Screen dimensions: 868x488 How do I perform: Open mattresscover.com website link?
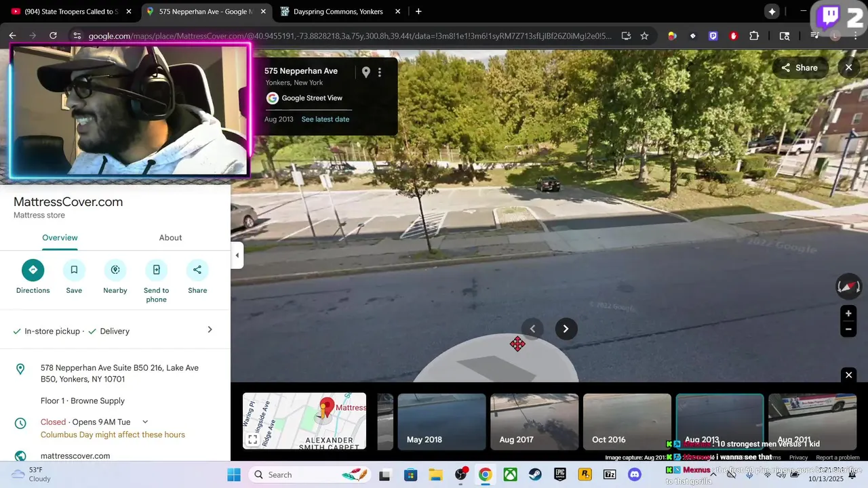tap(75, 456)
